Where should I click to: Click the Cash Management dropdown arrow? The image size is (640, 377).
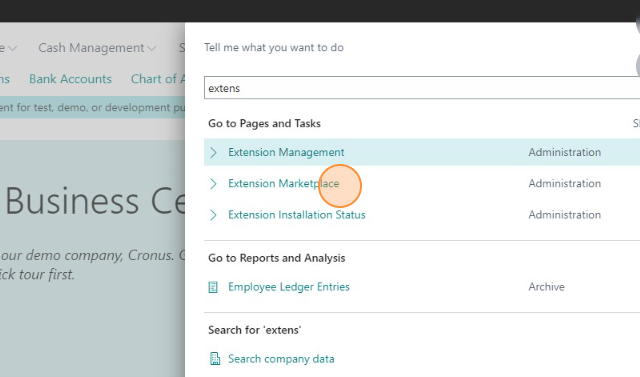[152, 49]
